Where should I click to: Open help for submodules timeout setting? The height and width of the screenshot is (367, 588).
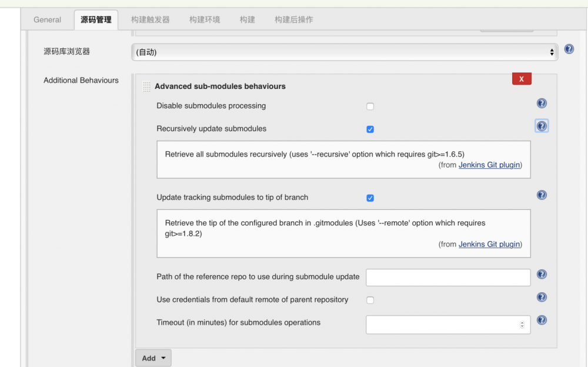pos(542,320)
